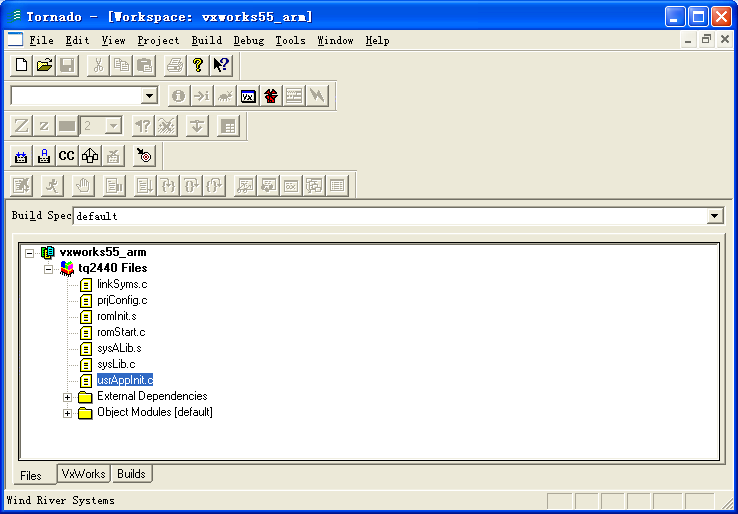Switch to the Builds tab
738x514 pixels.
pyautogui.click(x=131, y=474)
